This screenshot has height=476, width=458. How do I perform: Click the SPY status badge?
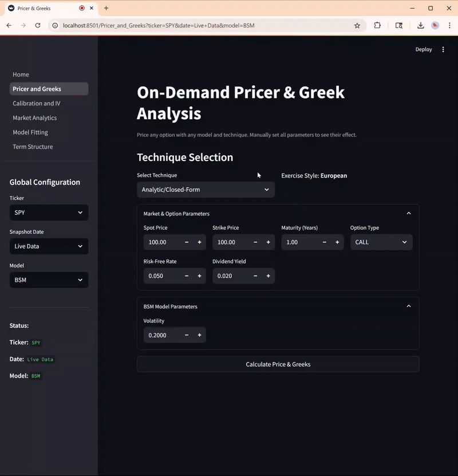point(36,343)
